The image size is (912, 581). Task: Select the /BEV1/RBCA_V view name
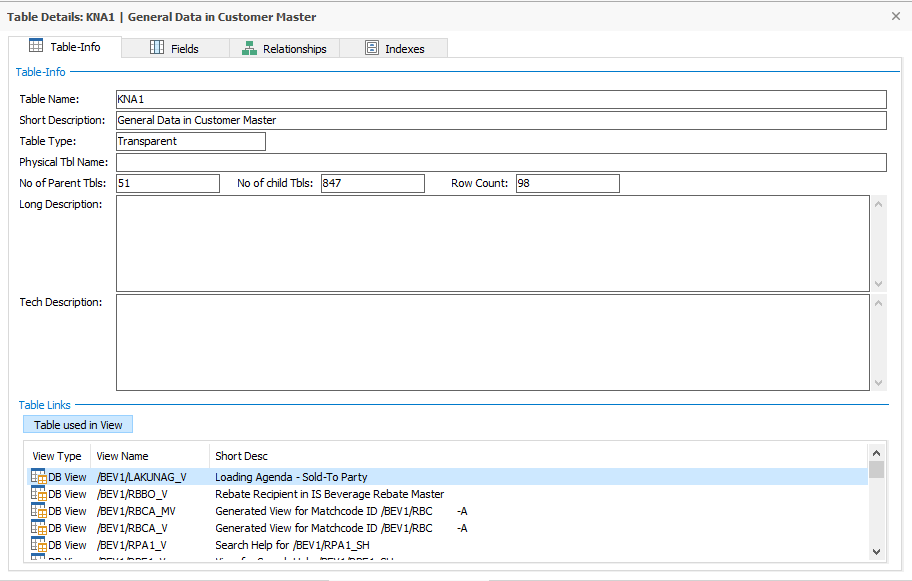132,527
